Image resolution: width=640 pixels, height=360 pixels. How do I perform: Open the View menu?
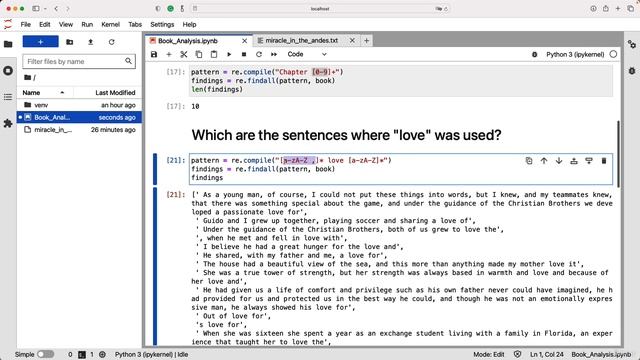point(66,24)
